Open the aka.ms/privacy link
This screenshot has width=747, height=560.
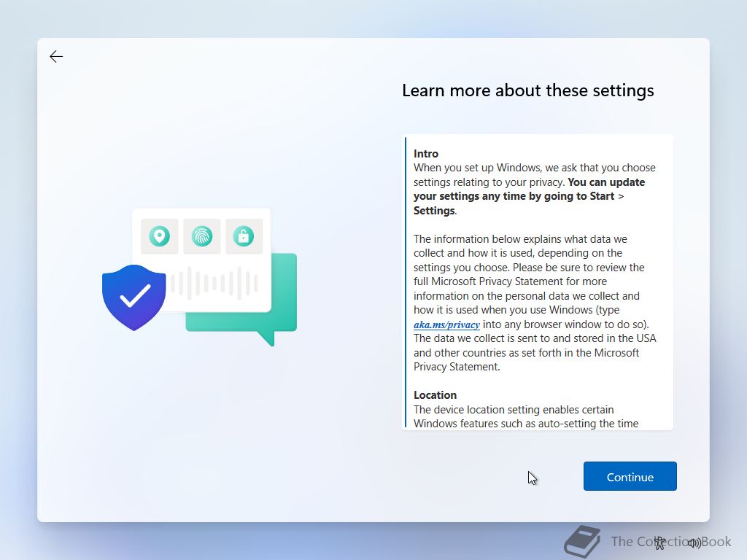click(x=446, y=324)
